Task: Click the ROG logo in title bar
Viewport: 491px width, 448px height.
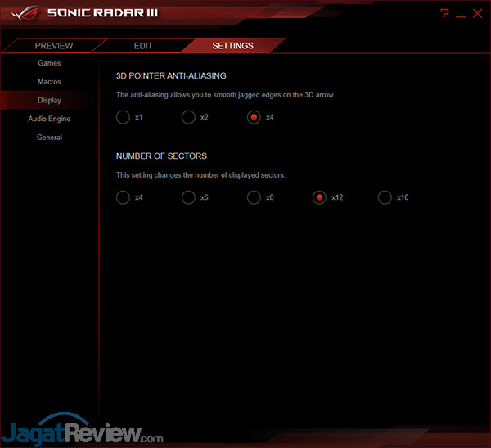Action: click(25, 13)
